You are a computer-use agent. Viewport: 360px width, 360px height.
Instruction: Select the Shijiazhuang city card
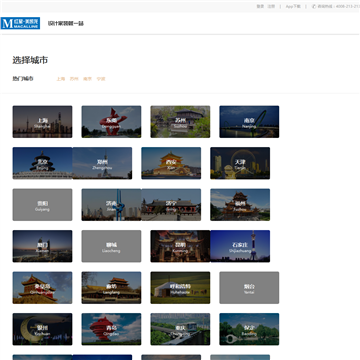tap(240, 246)
